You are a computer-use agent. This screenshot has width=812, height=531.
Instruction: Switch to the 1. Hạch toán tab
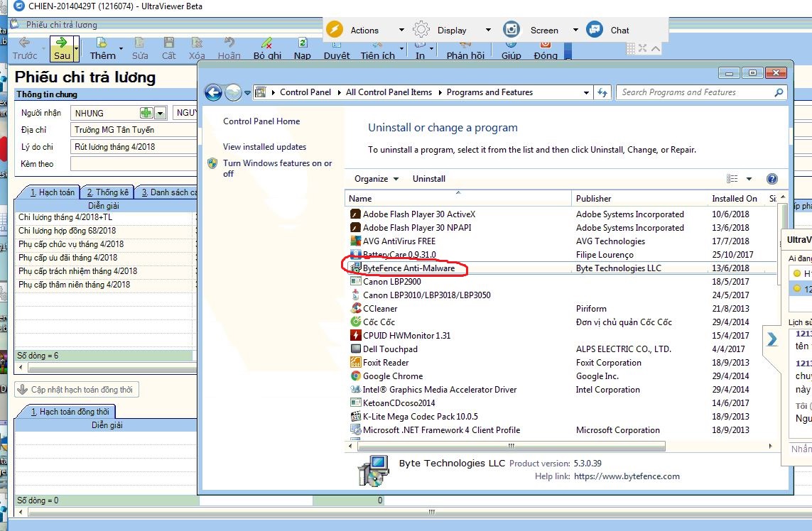click(x=52, y=192)
